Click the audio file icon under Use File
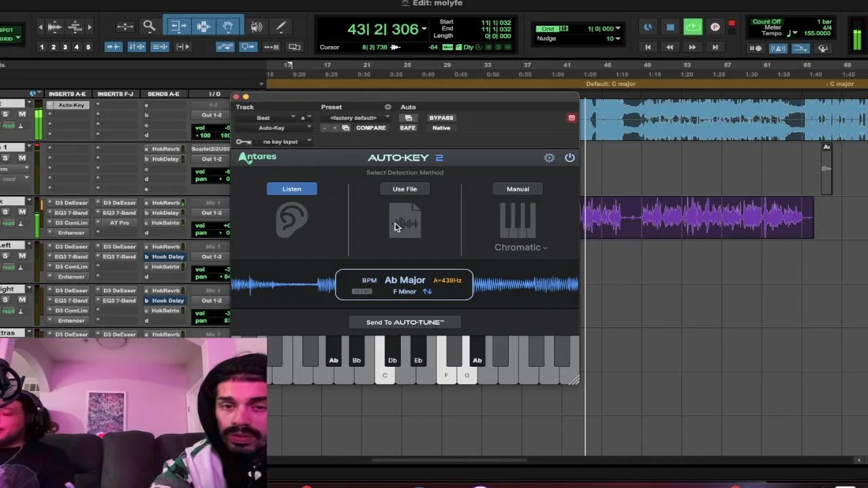The image size is (868, 488). [x=405, y=220]
